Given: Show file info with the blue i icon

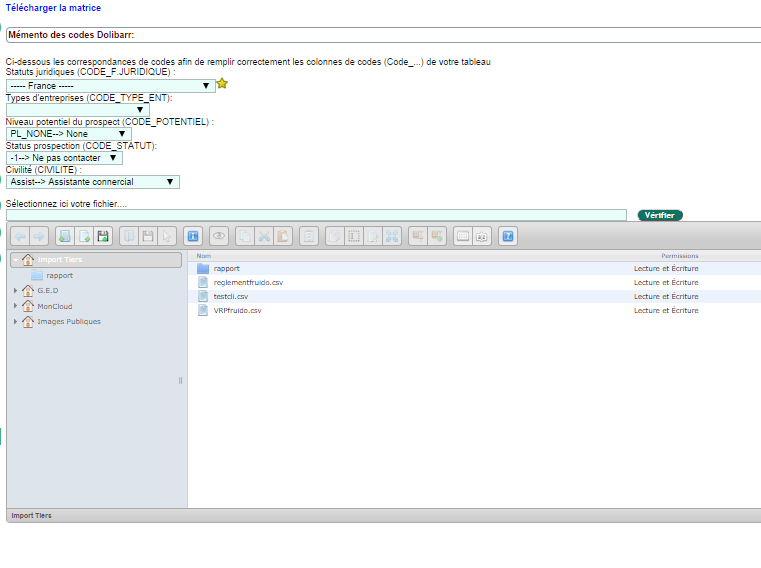Looking at the screenshot, I should (x=193, y=236).
